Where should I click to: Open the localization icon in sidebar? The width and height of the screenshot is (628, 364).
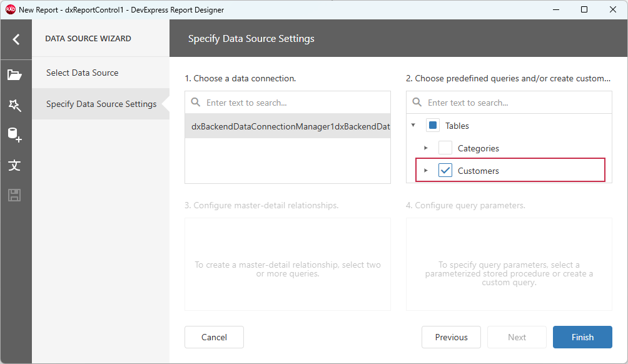[15, 165]
